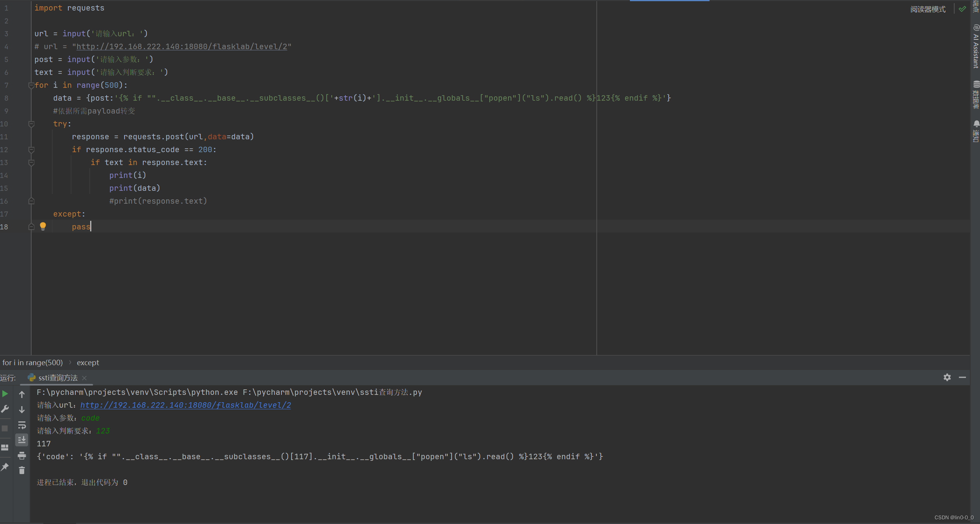Open AI Assistant side panel tab
Screen dimensions: 980x524
point(976,47)
